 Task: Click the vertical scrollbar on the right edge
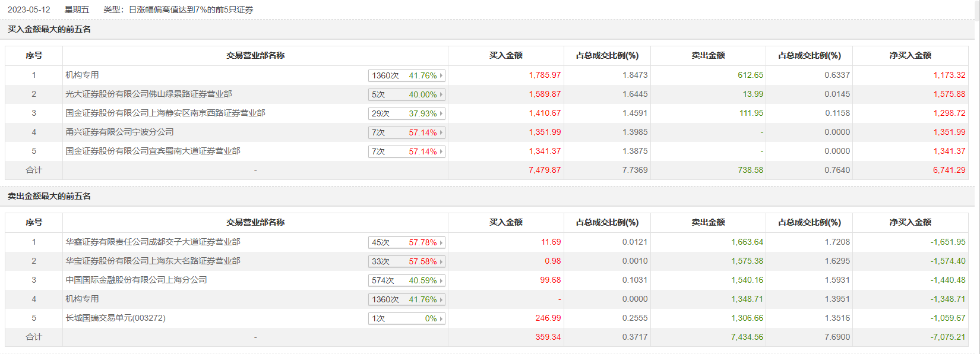point(977,178)
